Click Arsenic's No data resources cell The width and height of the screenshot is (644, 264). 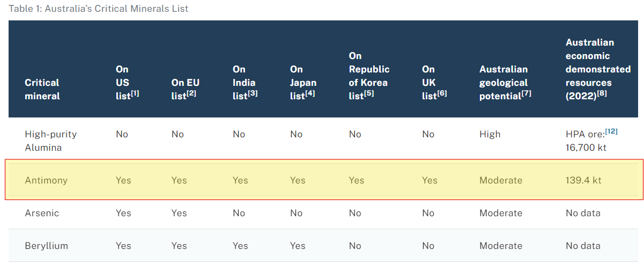pos(583,213)
